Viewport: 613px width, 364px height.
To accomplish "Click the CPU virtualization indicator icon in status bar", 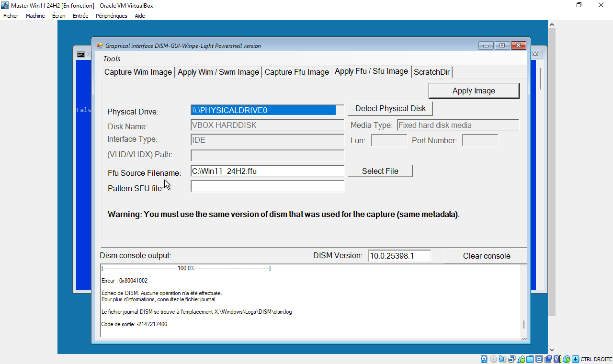I will pyautogui.click(x=557, y=359).
